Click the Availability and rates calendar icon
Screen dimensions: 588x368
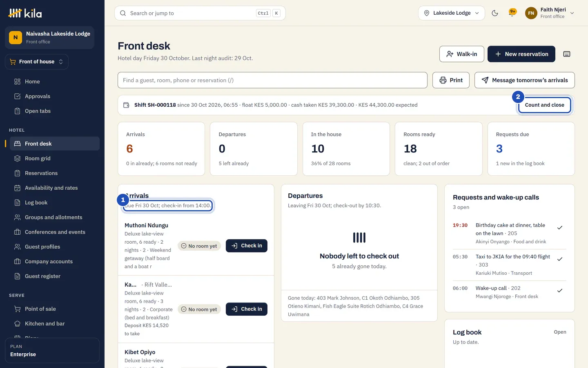tap(17, 188)
